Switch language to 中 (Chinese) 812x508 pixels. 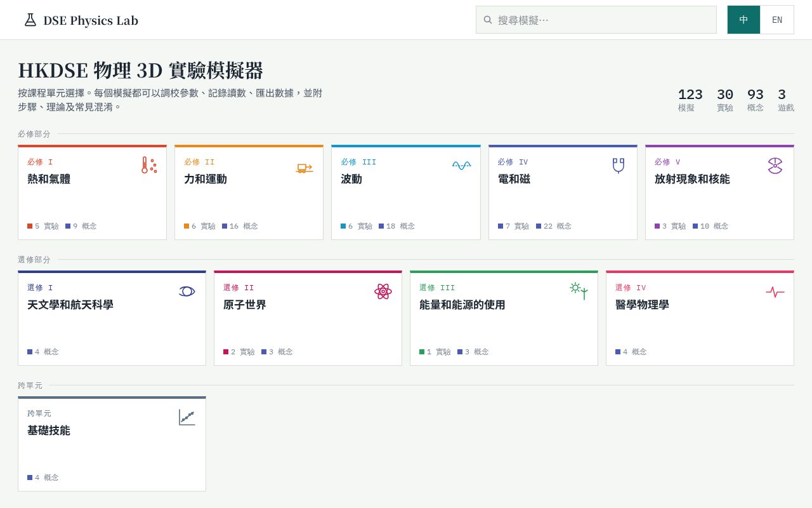[743, 20]
